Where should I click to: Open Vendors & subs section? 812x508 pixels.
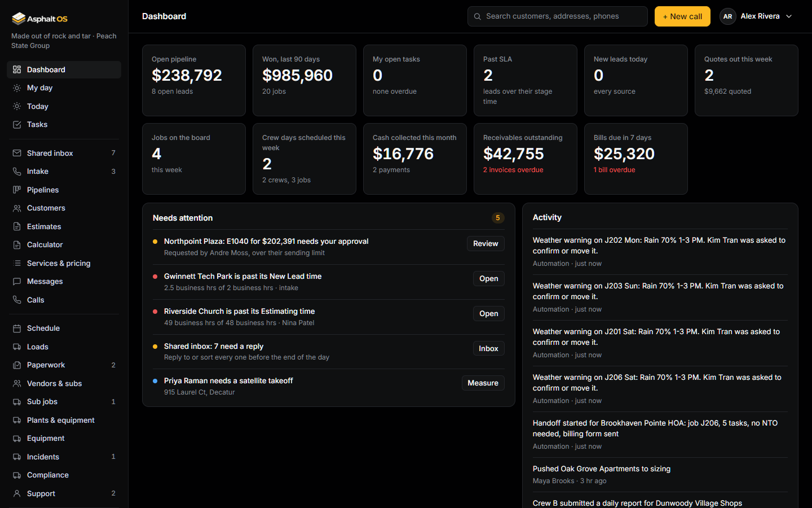coord(64,383)
